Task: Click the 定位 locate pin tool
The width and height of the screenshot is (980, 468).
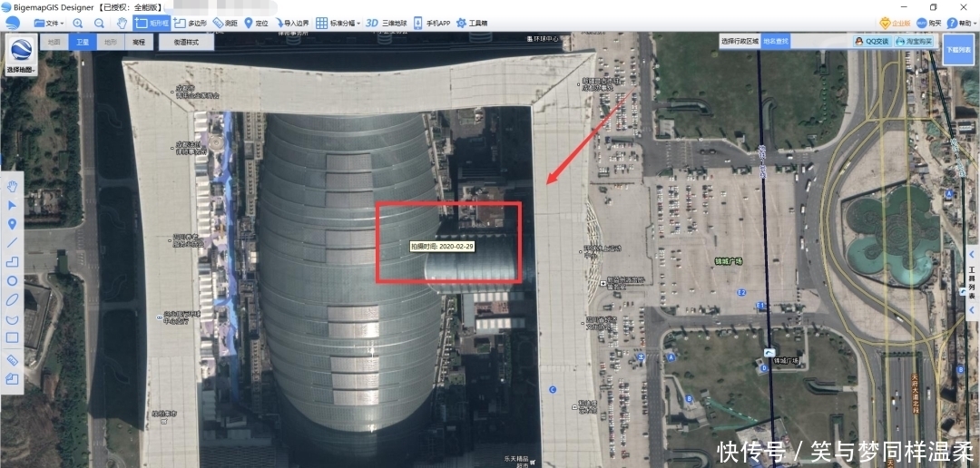Action: click(256, 23)
